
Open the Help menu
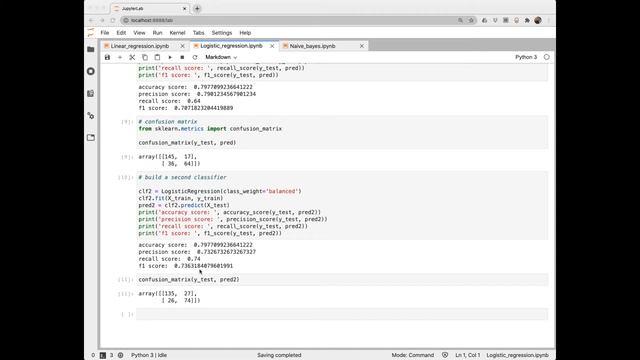(x=245, y=33)
